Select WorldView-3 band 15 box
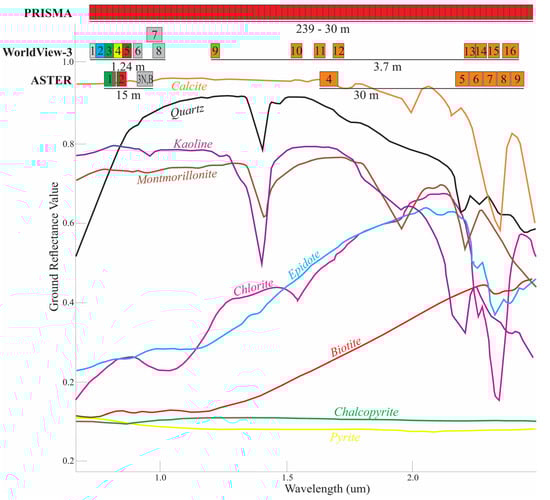The width and height of the screenshot is (550, 500). point(494,51)
